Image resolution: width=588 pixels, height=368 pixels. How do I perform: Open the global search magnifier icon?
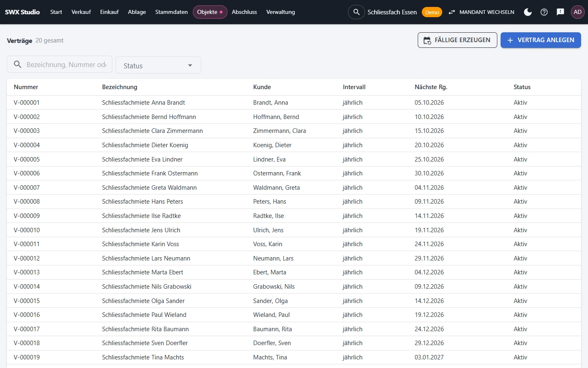pos(356,12)
